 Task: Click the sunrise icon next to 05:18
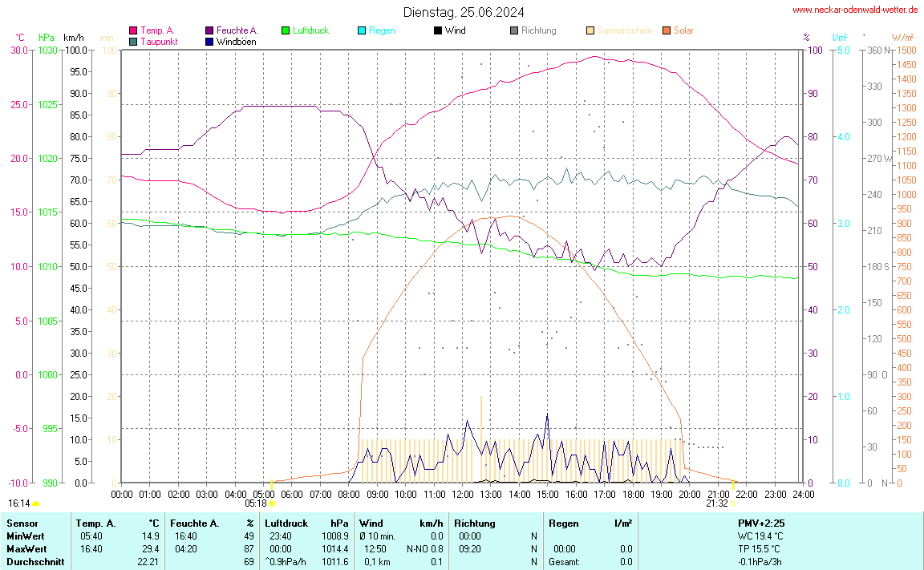tap(272, 503)
